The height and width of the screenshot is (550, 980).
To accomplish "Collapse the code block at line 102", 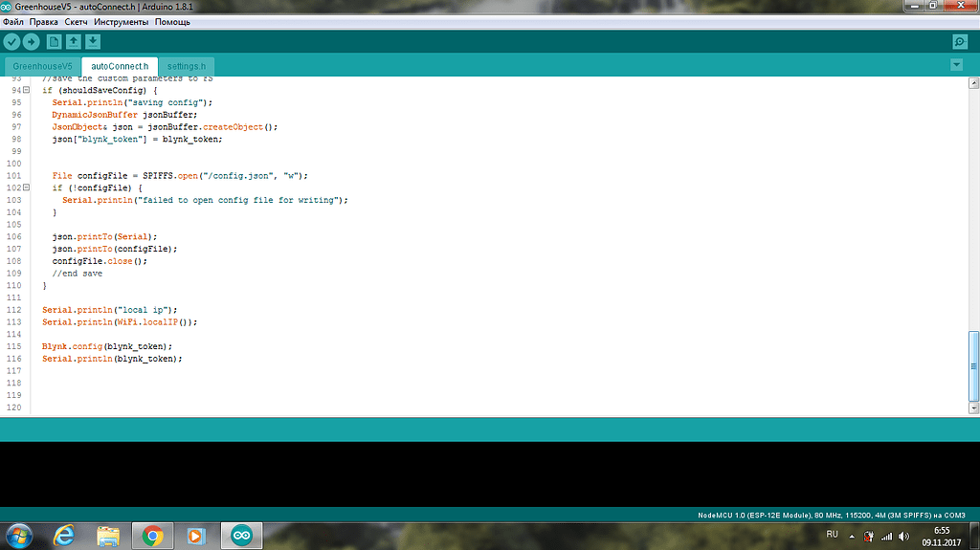I will (27, 188).
